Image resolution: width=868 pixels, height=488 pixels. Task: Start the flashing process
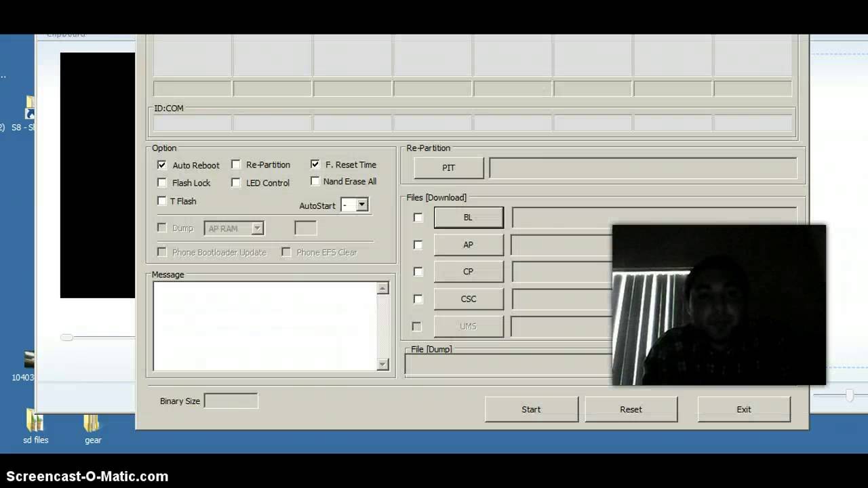point(531,409)
